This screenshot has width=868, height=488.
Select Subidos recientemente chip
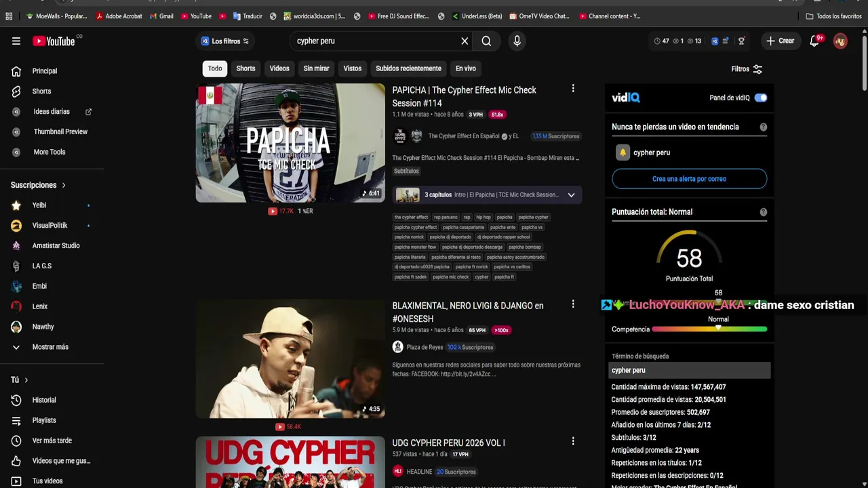tap(408, 68)
